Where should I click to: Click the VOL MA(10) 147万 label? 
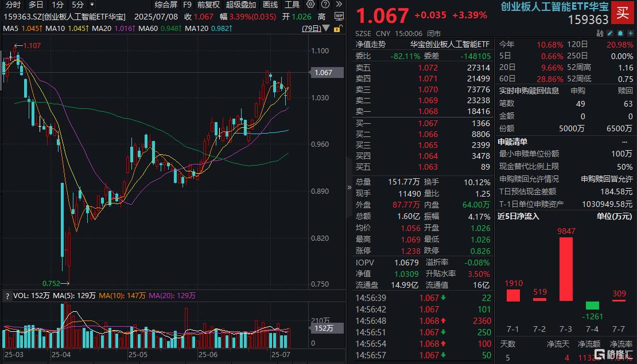[122, 295]
